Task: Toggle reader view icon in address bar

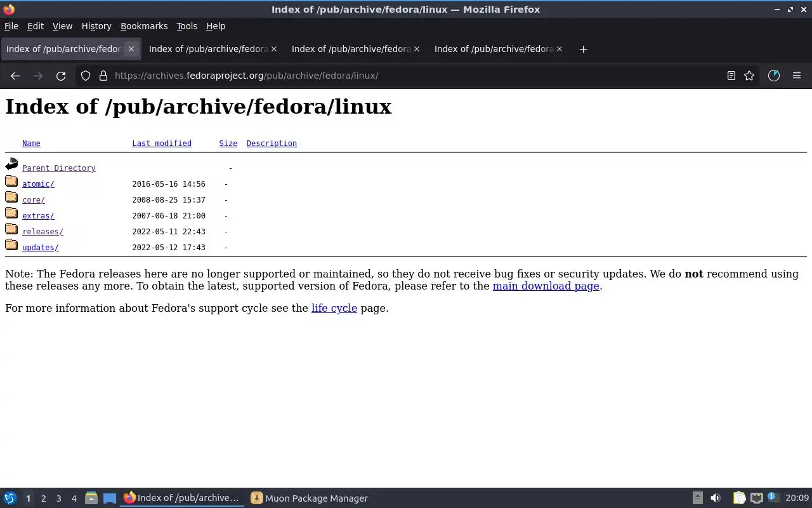Action: point(731,76)
